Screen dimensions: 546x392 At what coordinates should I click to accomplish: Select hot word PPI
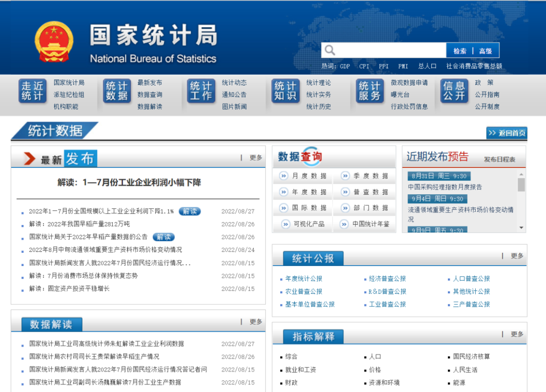(384, 66)
